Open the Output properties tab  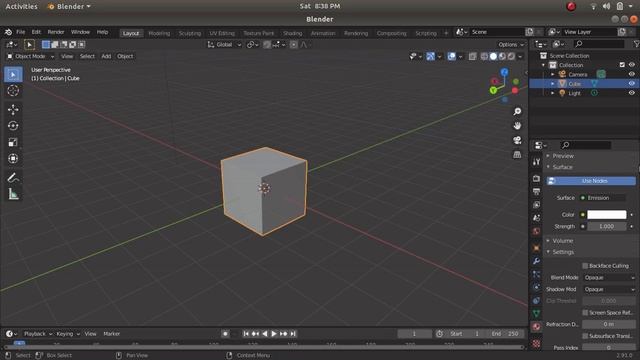point(536,191)
